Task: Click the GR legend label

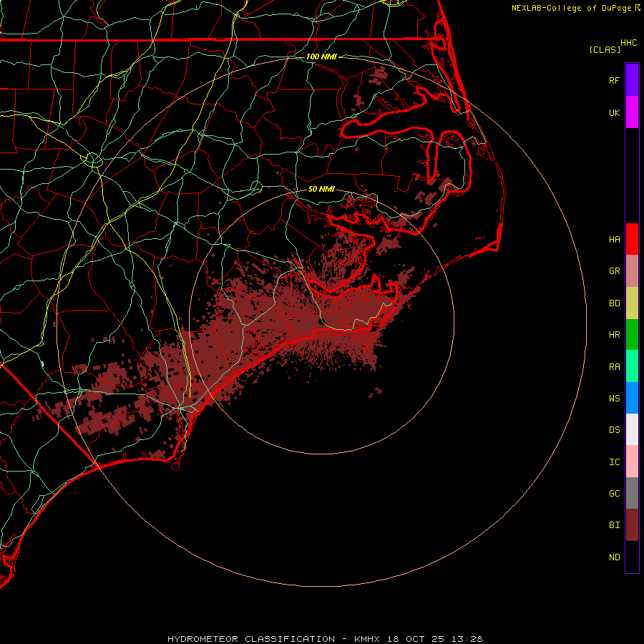Action: tap(614, 271)
